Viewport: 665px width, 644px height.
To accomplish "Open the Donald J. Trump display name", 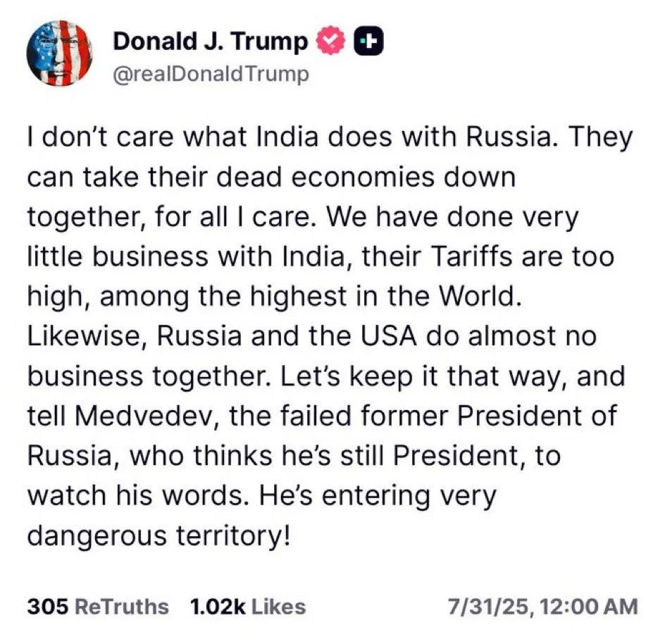I will (x=209, y=42).
